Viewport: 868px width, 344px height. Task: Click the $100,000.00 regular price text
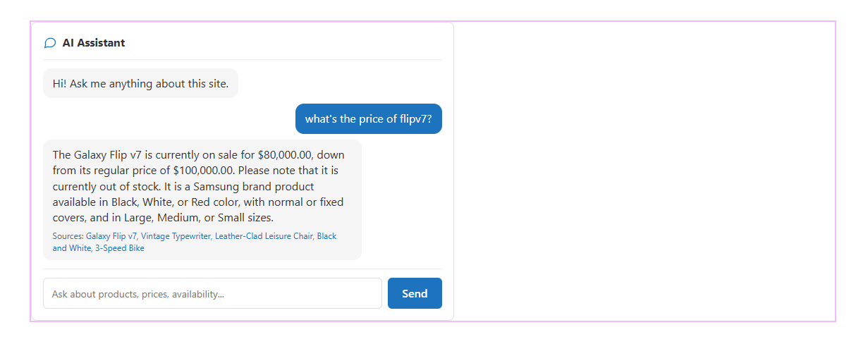(205, 171)
